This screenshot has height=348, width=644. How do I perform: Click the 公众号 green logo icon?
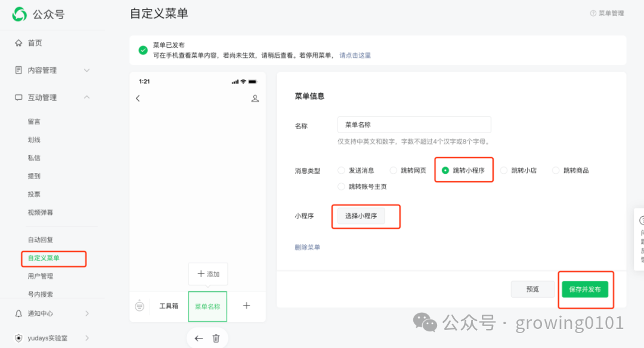point(18,14)
